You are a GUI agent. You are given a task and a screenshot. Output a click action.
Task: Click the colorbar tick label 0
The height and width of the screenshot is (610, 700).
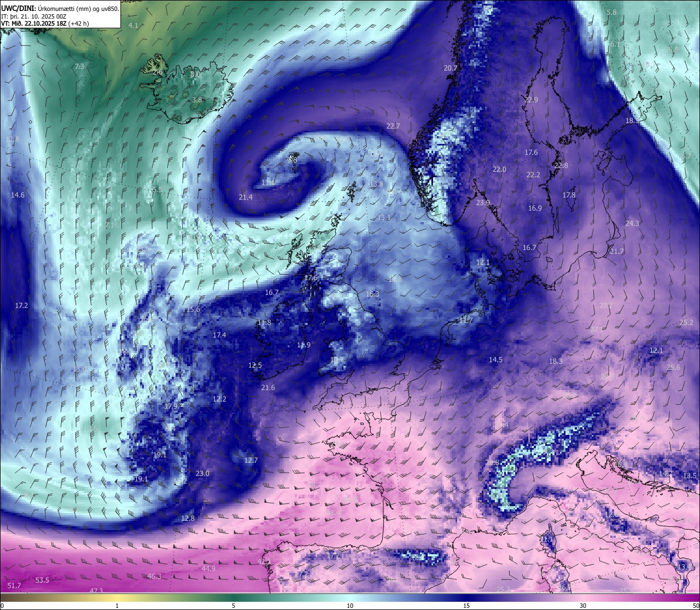[2, 606]
